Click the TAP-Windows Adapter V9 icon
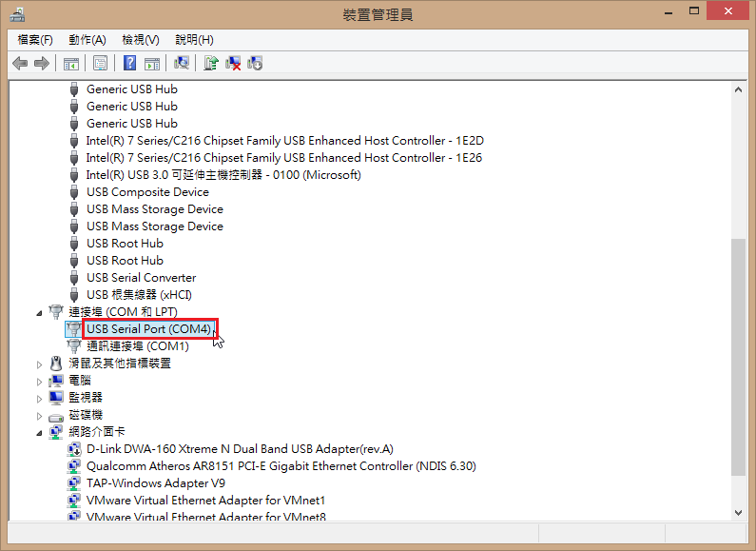Image resolution: width=756 pixels, height=551 pixels. click(x=74, y=483)
